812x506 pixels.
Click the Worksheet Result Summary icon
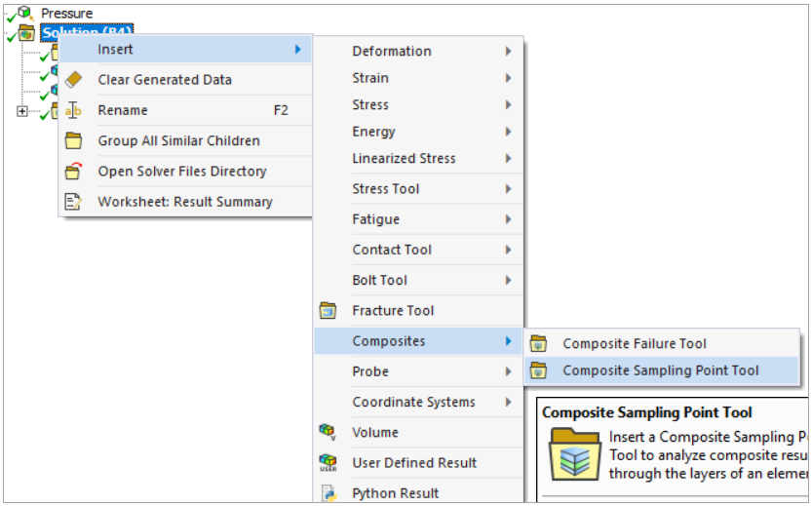73,202
